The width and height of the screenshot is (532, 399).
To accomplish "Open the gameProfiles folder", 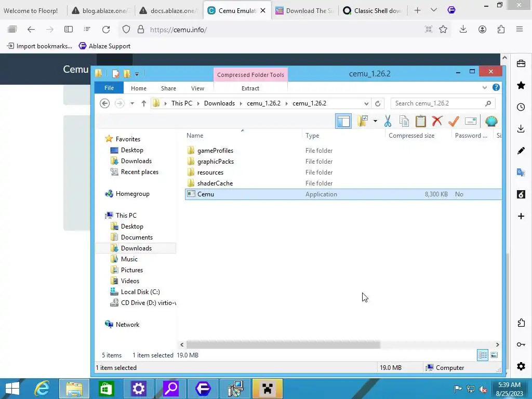I will click(x=216, y=150).
